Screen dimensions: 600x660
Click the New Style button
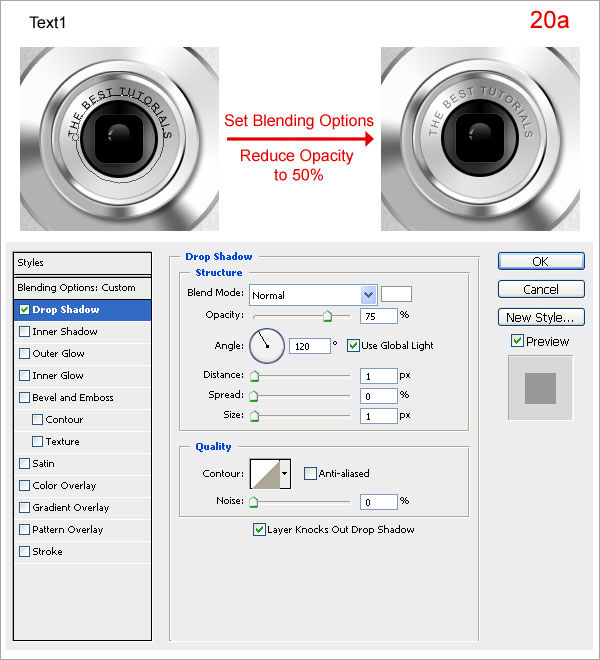pos(541,317)
